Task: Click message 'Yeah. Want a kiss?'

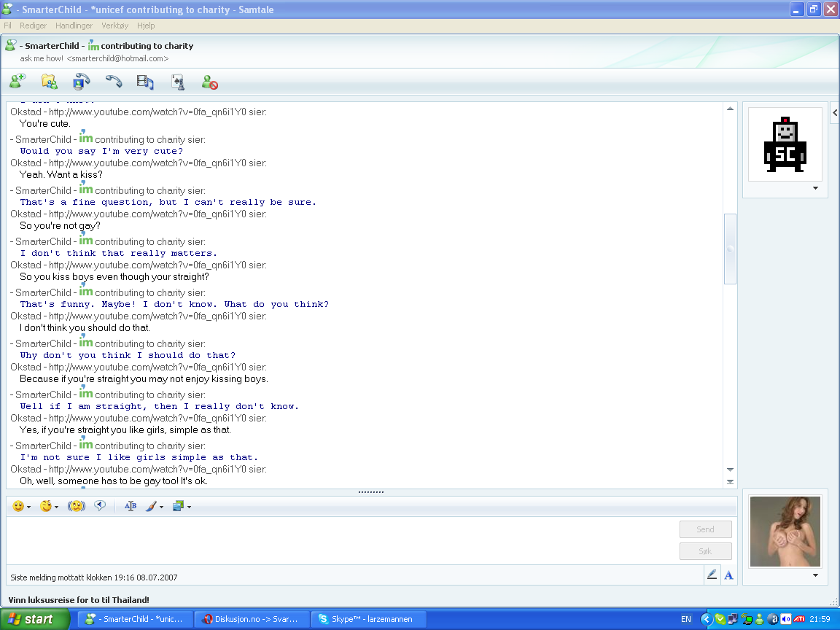Action: [x=61, y=175]
